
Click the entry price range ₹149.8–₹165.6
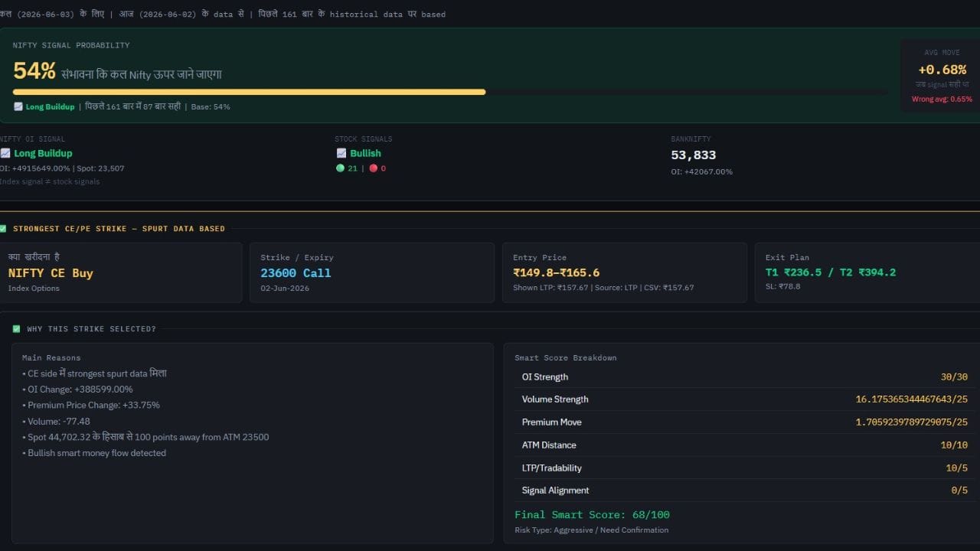pos(557,272)
